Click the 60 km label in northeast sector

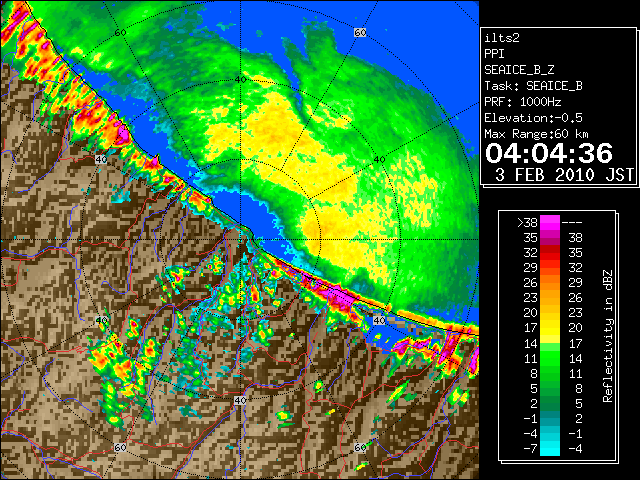(x=360, y=32)
